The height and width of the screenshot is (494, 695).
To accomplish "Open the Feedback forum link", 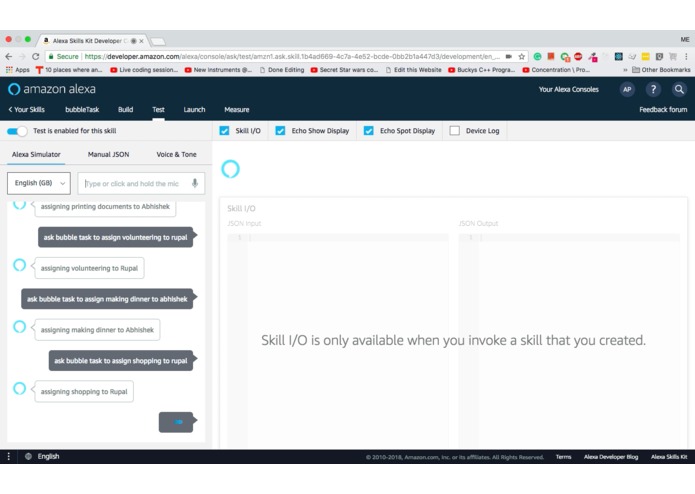I will (x=663, y=109).
